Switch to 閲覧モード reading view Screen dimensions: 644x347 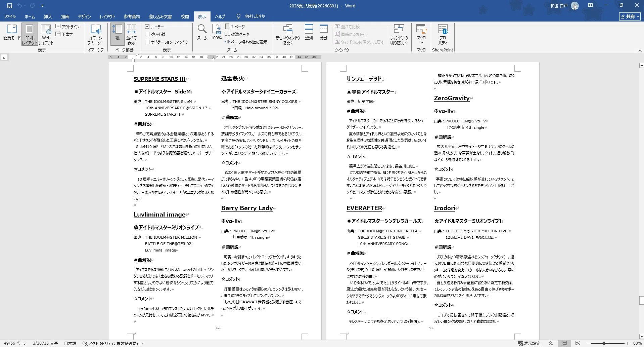pyautogui.click(x=12, y=33)
